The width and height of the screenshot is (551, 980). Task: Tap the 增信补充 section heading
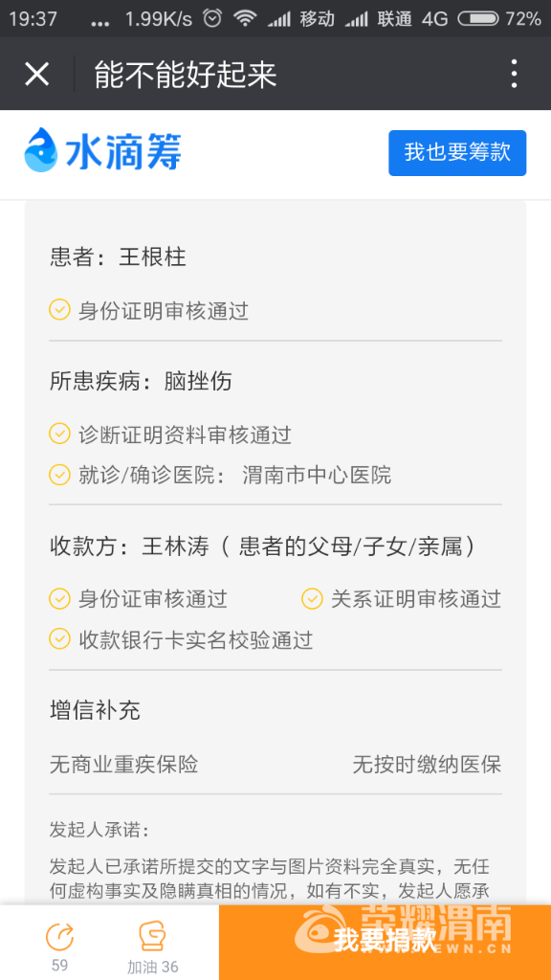95,710
